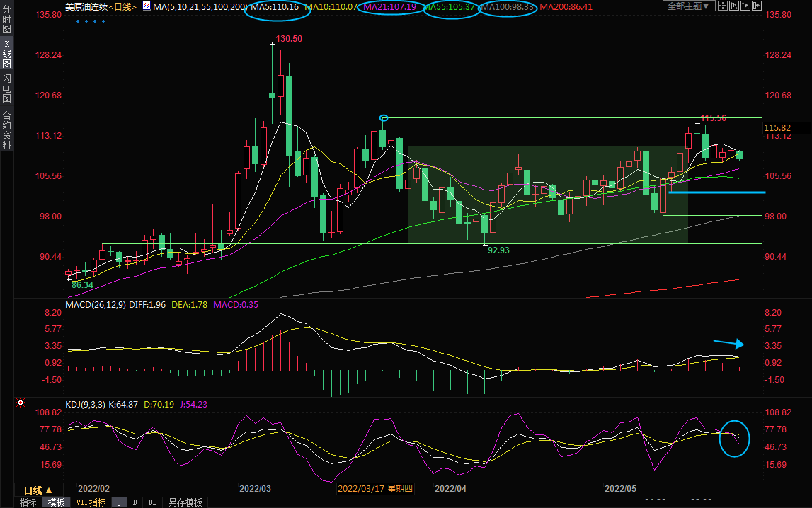
Task: Toggle the B template button
Action: 135,502
